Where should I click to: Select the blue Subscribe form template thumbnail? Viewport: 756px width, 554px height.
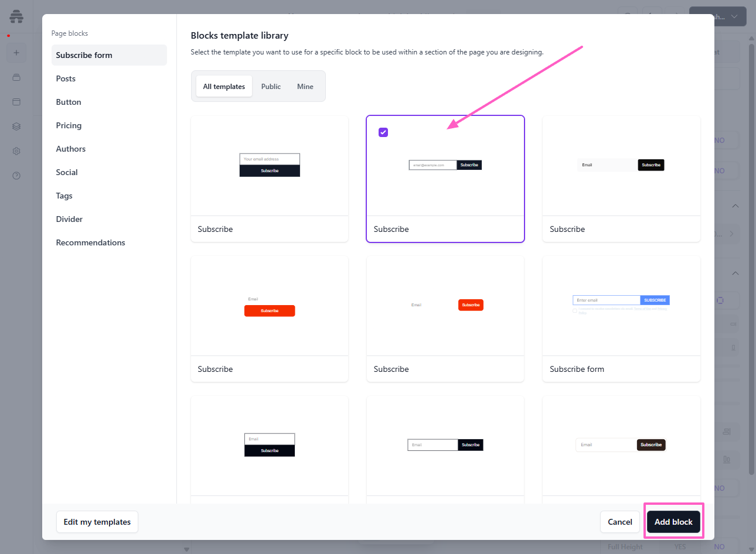pyautogui.click(x=621, y=306)
